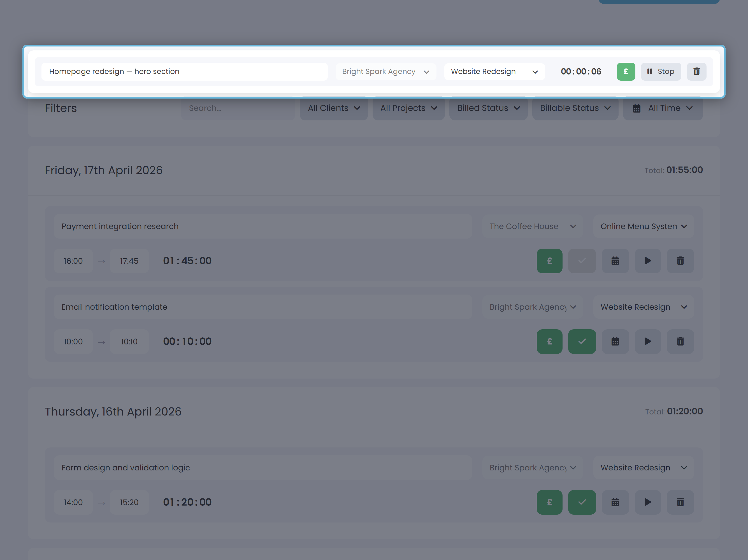The image size is (748, 560).
Task: Click the Thursday, 16th April 2026 heading
Action: point(113,412)
